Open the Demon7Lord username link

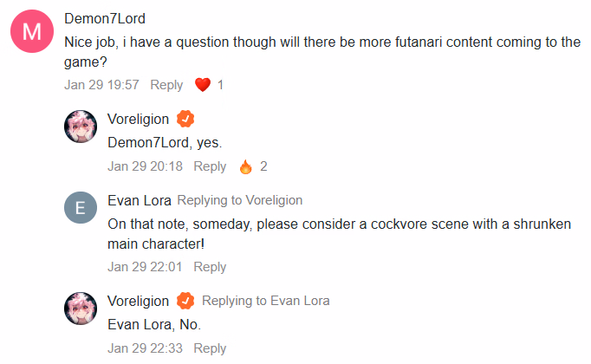pyautogui.click(x=106, y=18)
